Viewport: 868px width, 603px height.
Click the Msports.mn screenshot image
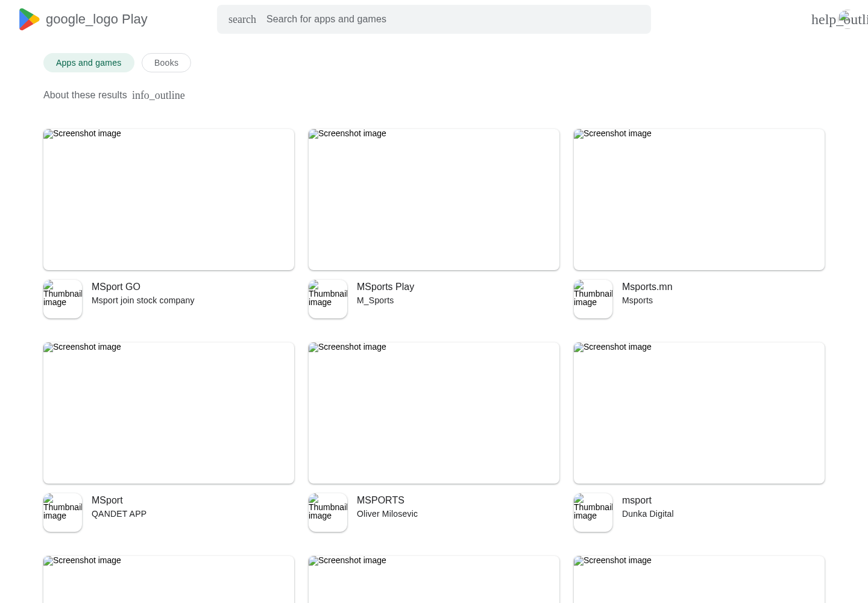pyautogui.click(x=699, y=200)
